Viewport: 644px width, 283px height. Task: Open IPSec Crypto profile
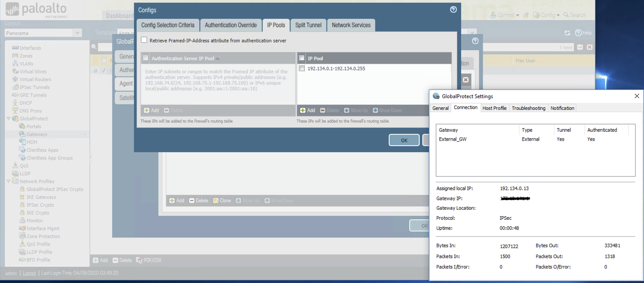tap(40, 205)
